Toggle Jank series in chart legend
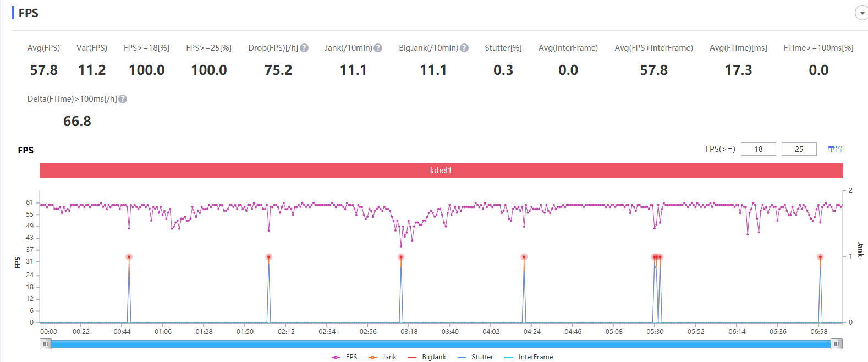The image size is (868, 362). click(x=382, y=357)
